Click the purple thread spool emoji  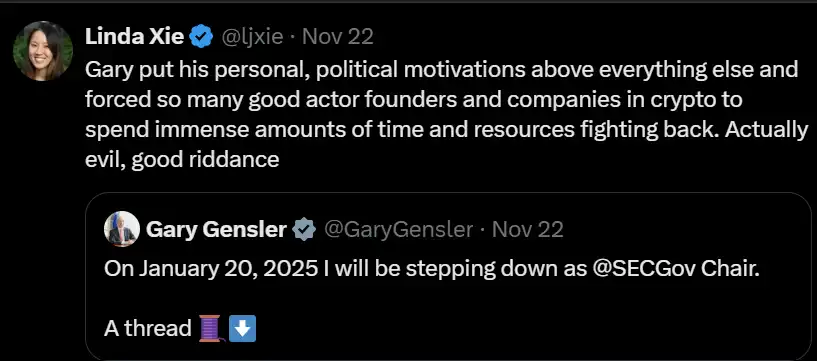click(211, 329)
